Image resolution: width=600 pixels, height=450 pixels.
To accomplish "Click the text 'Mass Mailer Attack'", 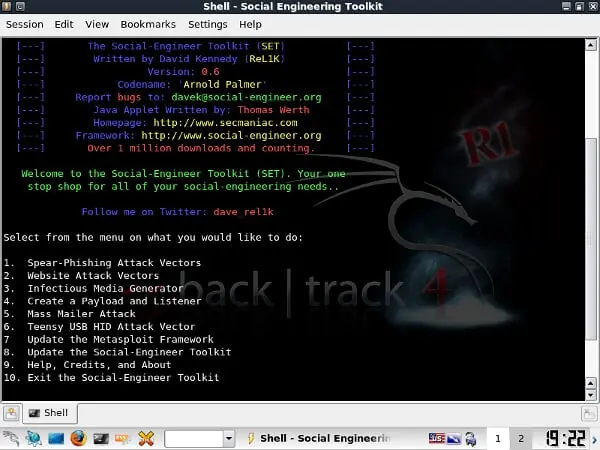I will 81,314.
